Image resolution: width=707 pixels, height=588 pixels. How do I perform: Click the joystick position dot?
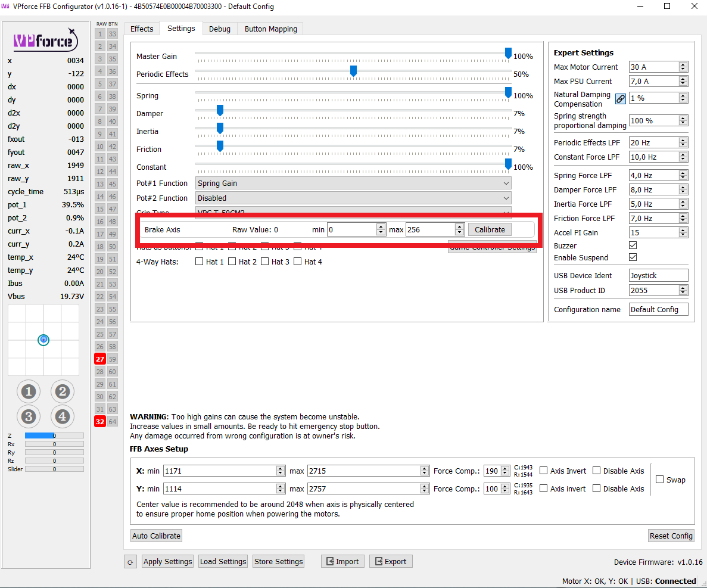coord(43,340)
